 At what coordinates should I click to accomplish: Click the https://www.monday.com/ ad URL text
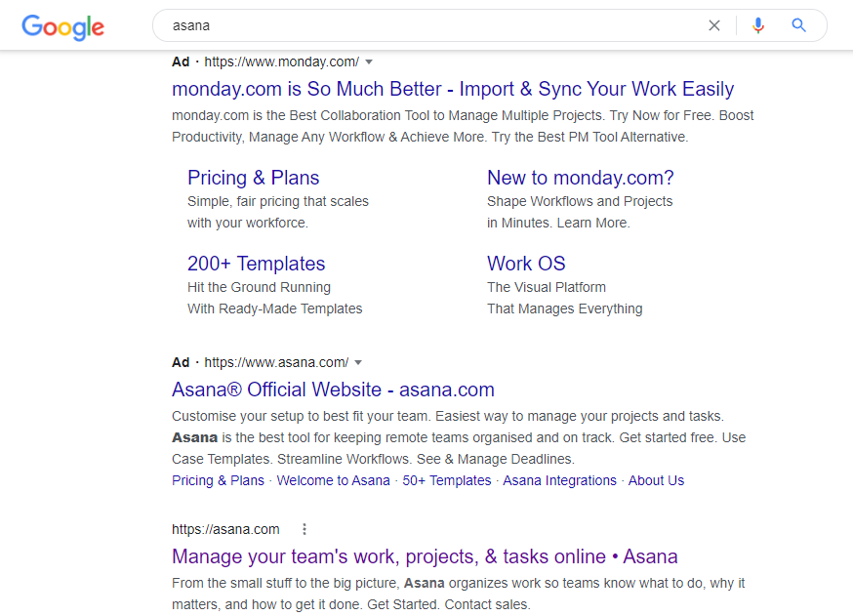pyautogui.click(x=282, y=62)
